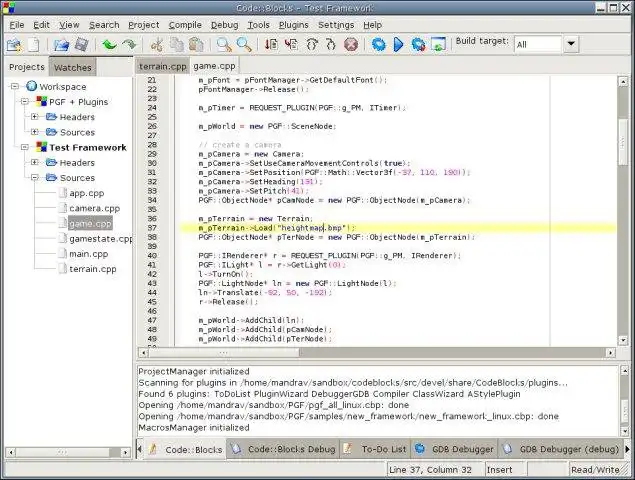Click the Cut scissors icon
The width and height of the screenshot is (635, 480).
(x=156, y=45)
